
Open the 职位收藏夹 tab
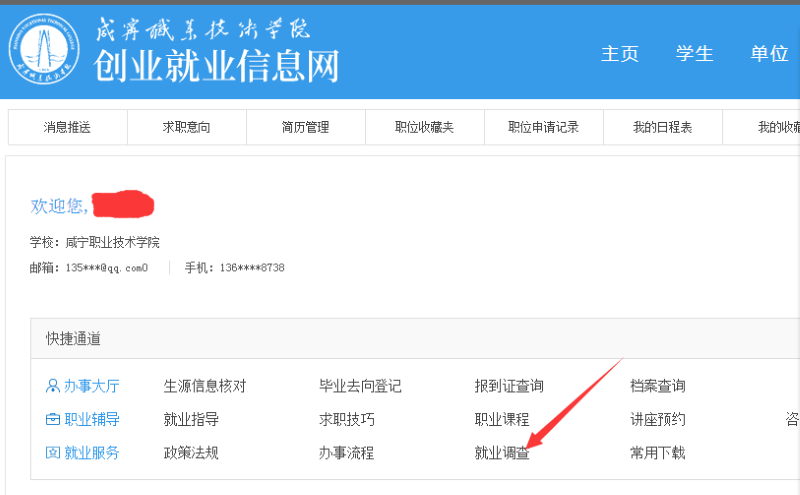pyautogui.click(x=424, y=127)
